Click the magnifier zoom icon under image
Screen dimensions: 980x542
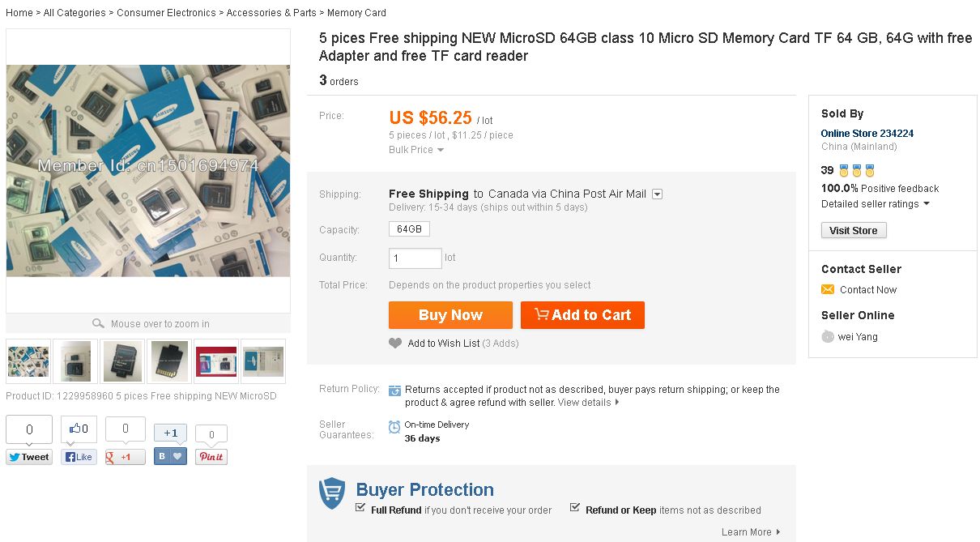pos(99,323)
